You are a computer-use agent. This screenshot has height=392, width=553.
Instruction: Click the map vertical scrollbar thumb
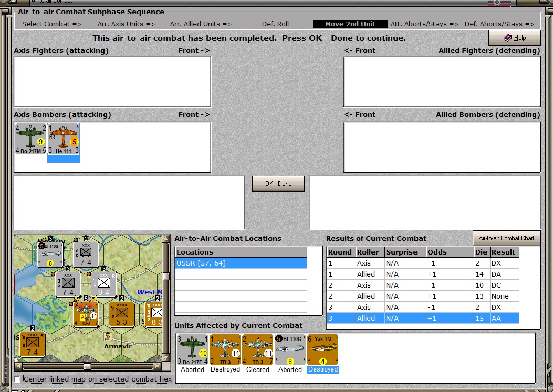166,276
